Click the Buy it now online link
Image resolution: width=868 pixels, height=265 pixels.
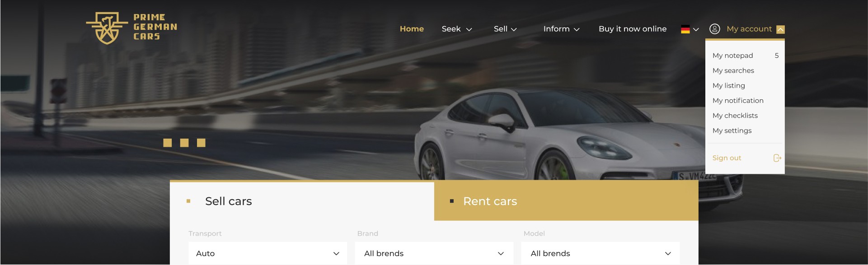pos(633,29)
